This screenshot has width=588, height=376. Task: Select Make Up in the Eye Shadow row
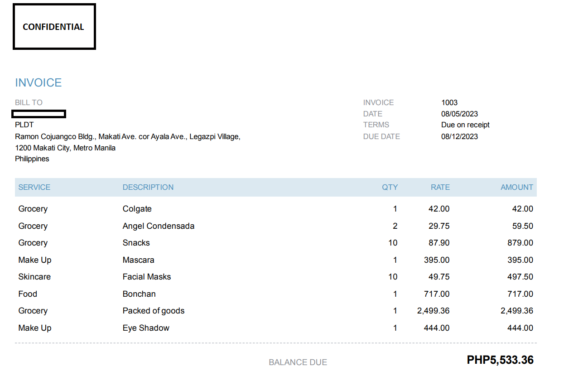(x=35, y=328)
